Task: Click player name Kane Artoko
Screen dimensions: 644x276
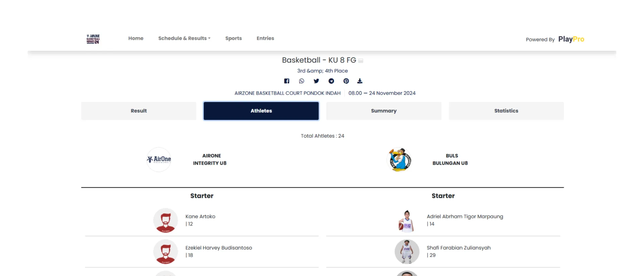Action: [x=200, y=217]
